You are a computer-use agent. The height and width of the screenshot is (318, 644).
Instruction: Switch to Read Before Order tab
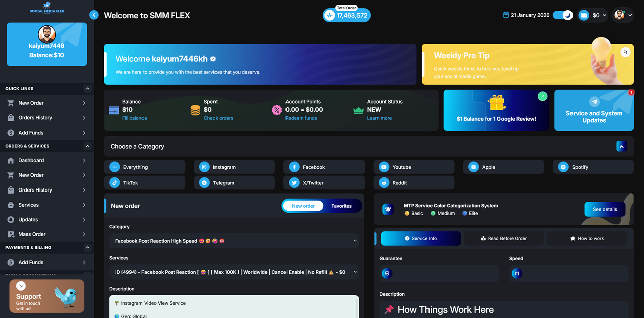click(504, 238)
